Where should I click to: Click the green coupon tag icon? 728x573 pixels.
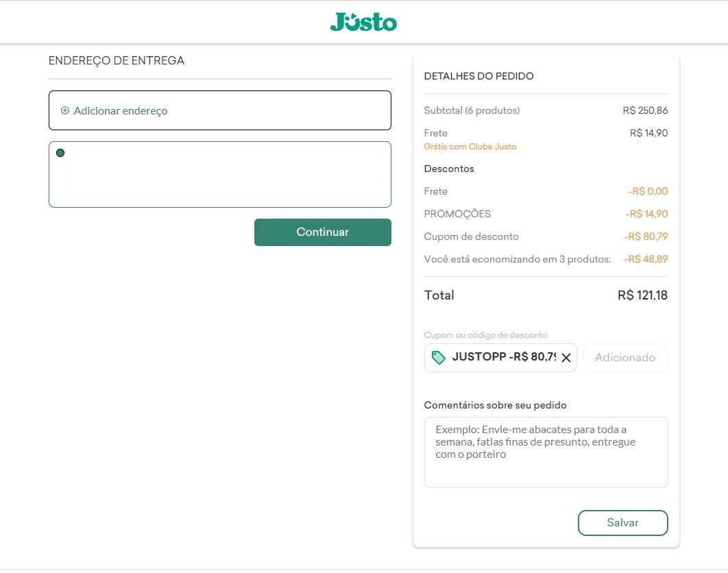(x=438, y=358)
